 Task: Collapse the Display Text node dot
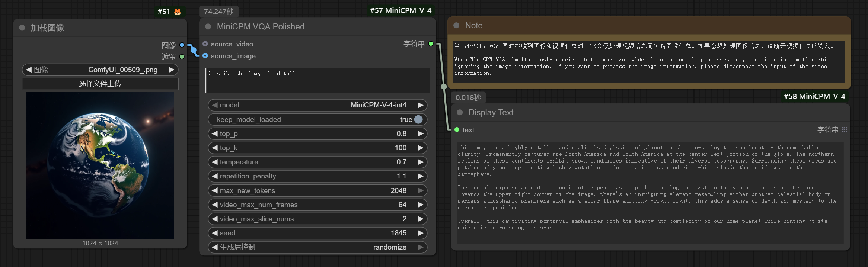pyautogui.click(x=460, y=112)
